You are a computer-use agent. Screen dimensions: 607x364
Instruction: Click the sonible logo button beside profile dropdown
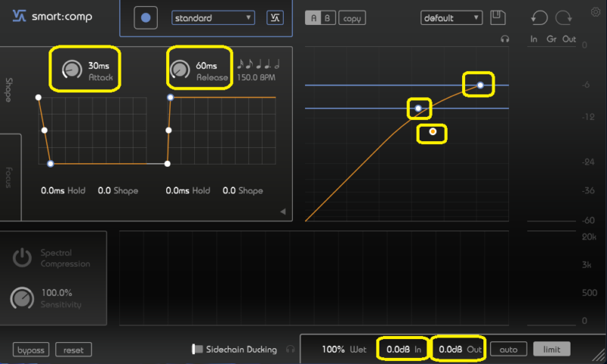tap(275, 17)
